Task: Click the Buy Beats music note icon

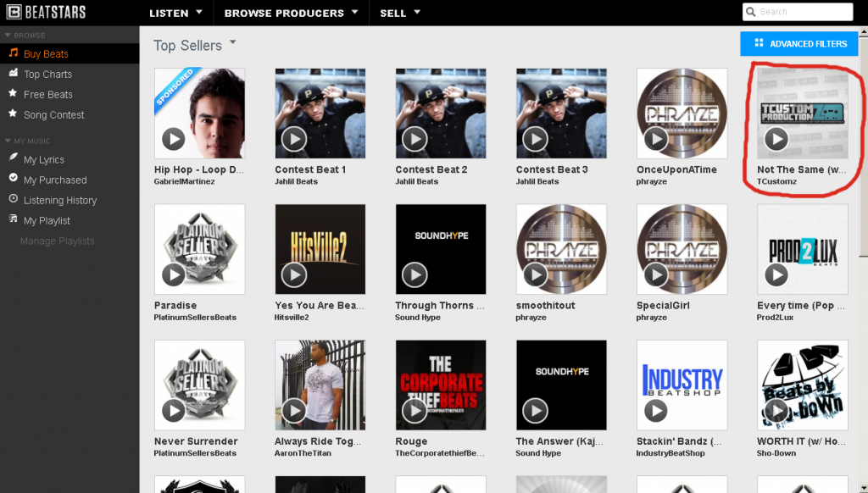Action: pos(14,53)
